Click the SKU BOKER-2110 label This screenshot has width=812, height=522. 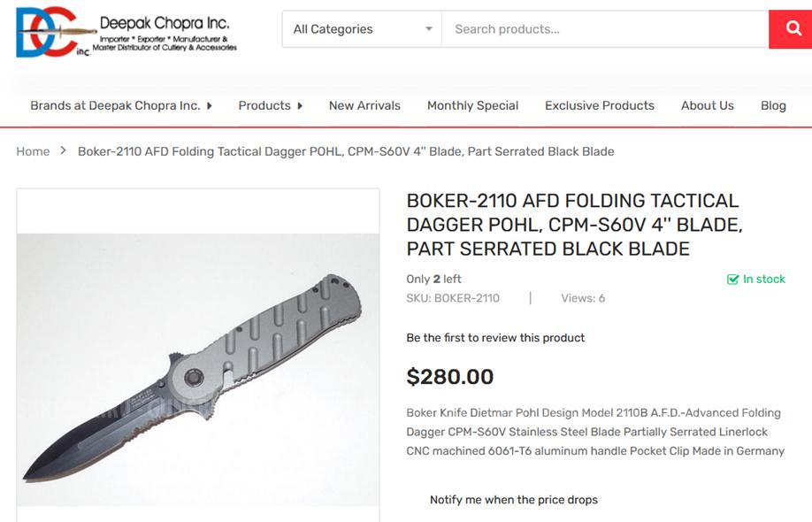452,298
